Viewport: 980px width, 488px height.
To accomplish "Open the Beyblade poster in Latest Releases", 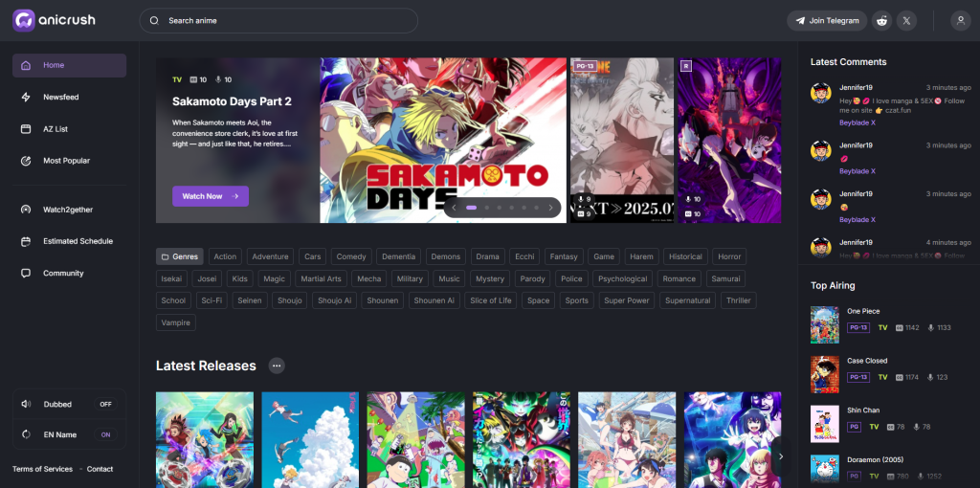I will [x=205, y=440].
